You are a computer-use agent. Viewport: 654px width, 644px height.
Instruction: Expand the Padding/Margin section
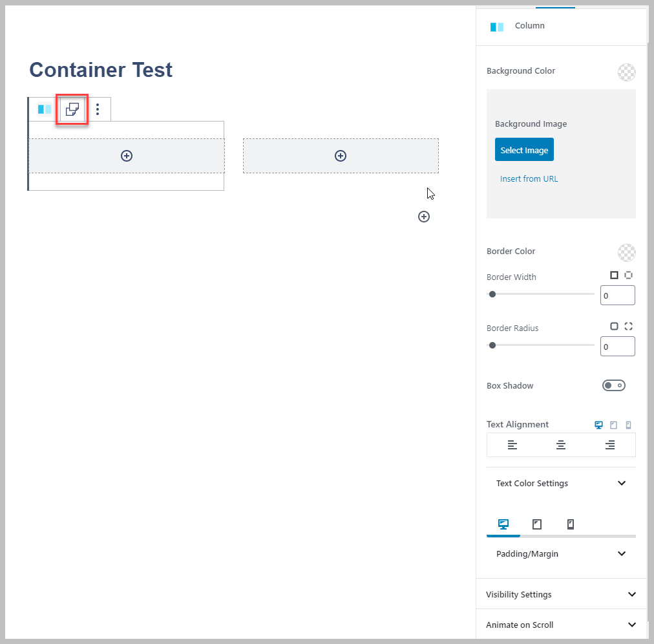pyautogui.click(x=560, y=553)
